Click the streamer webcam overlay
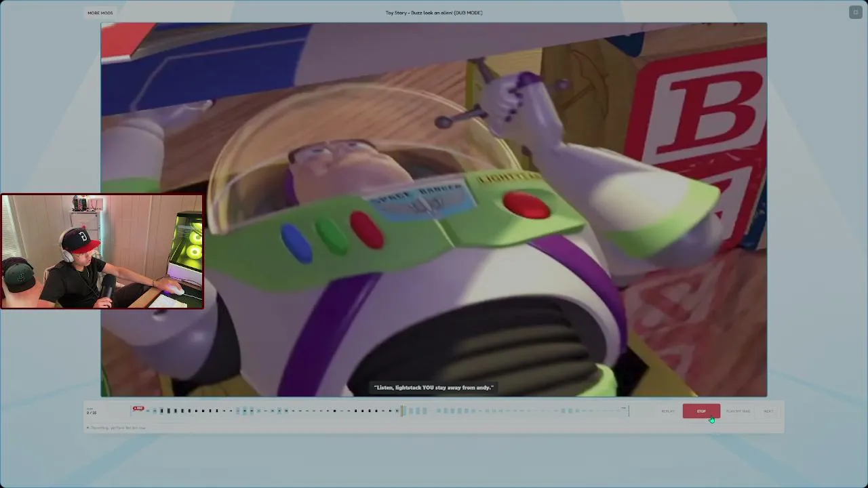 click(x=102, y=251)
